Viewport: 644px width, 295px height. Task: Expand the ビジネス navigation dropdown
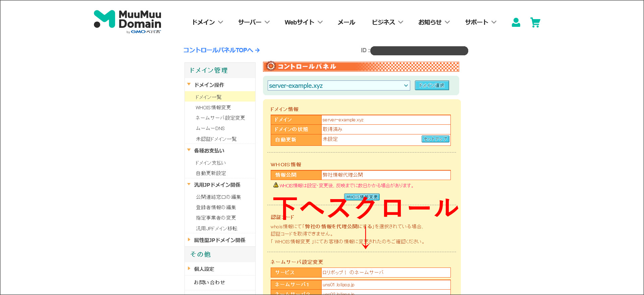pos(387,22)
